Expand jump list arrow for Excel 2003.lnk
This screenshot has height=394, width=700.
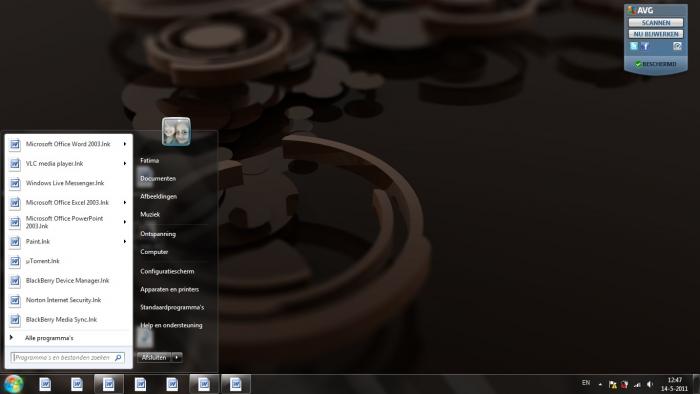pos(125,203)
